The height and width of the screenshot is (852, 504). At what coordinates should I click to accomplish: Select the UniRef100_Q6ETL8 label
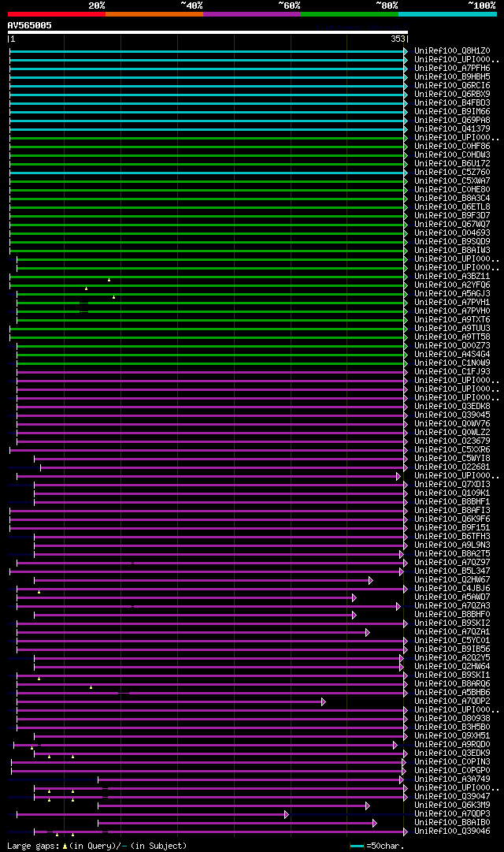(452, 207)
